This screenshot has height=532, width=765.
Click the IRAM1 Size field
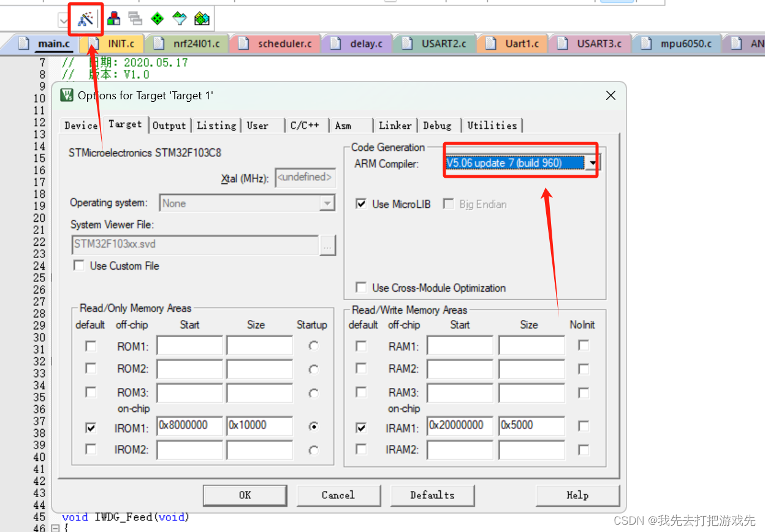[531, 426]
